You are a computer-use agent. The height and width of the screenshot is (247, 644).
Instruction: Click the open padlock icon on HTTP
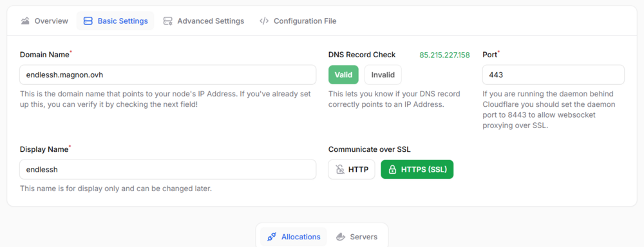coord(339,169)
